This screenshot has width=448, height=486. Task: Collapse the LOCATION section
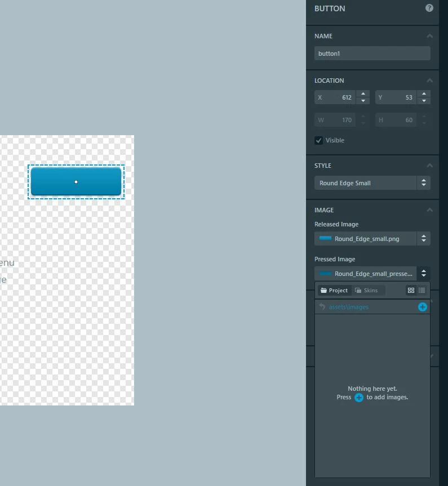tap(429, 81)
